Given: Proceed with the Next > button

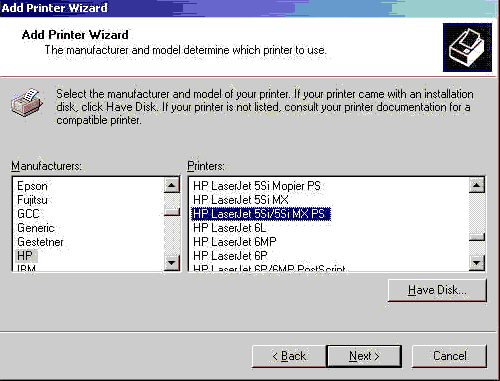Looking at the screenshot, I should (364, 356).
